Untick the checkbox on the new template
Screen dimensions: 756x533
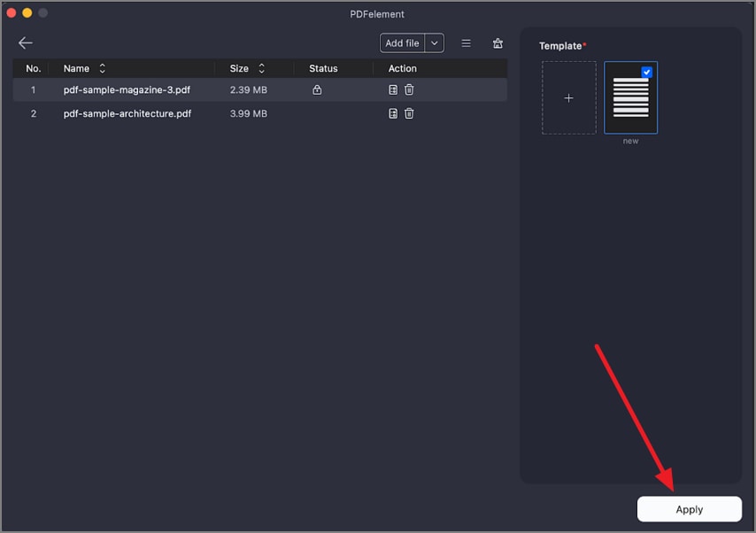(x=646, y=73)
